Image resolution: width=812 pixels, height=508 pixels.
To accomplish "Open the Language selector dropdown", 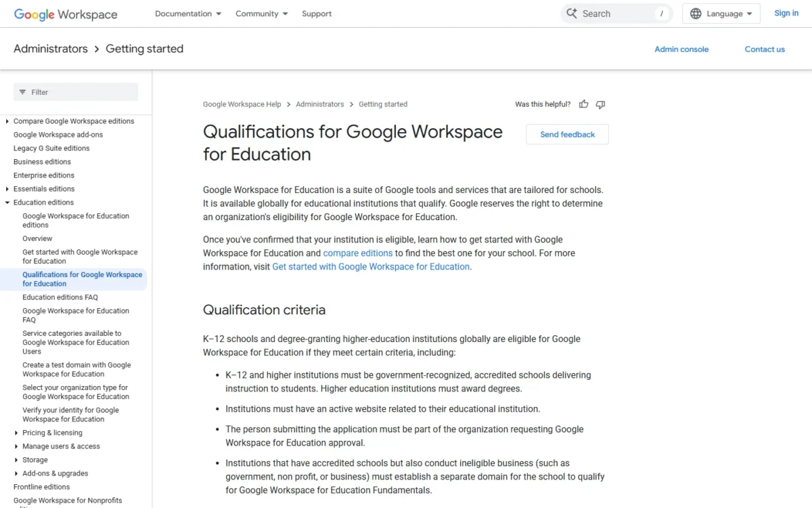I will coord(721,14).
